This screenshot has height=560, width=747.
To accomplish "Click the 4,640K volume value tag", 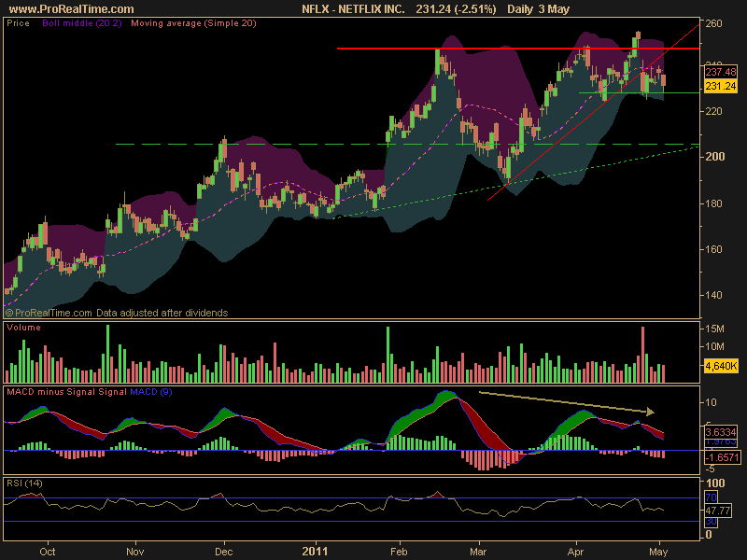I will [x=721, y=366].
